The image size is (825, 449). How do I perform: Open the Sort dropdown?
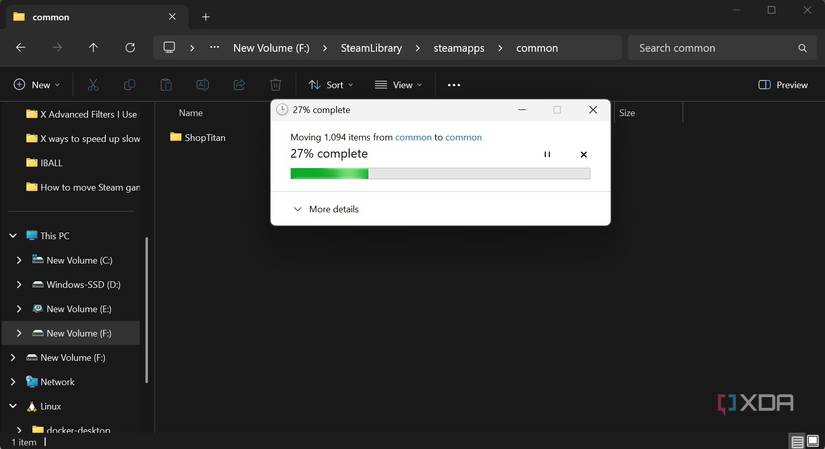(x=331, y=85)
